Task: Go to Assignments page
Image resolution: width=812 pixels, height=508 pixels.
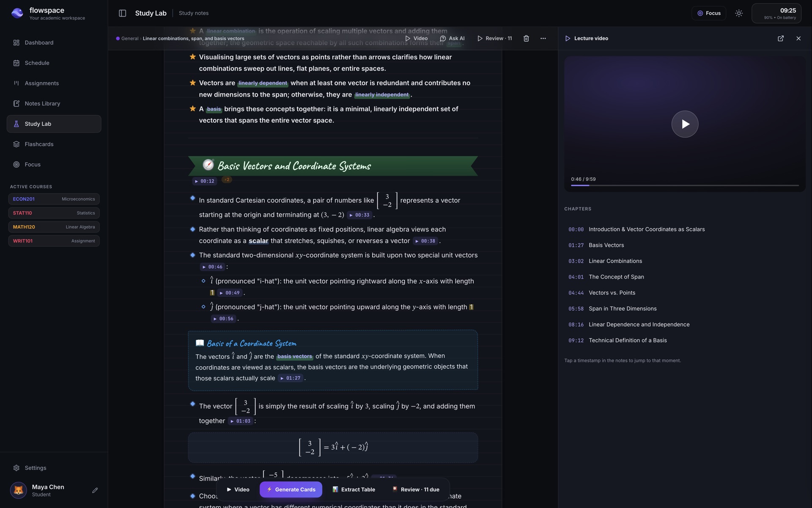Action: 54,83
